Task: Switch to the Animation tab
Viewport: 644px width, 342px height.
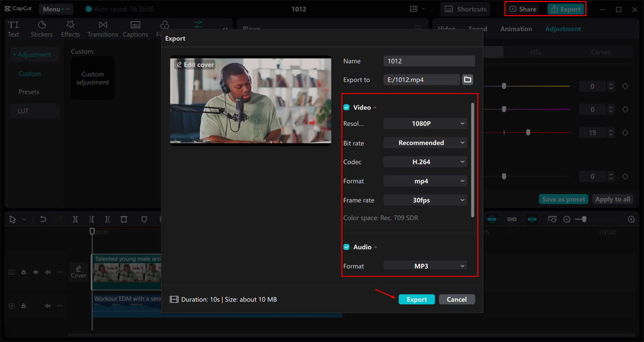Action: pos(516,29)
